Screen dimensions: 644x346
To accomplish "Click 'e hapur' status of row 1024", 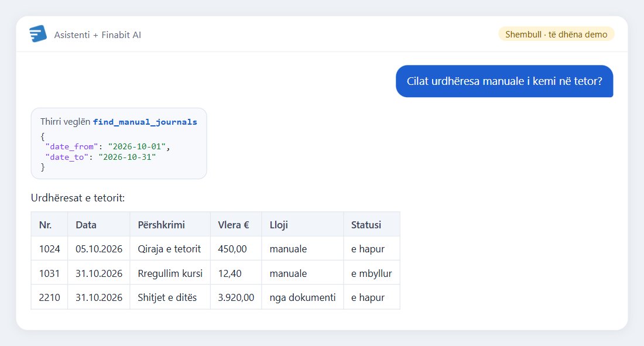I will pyautogui.click(x=368, y=249).
